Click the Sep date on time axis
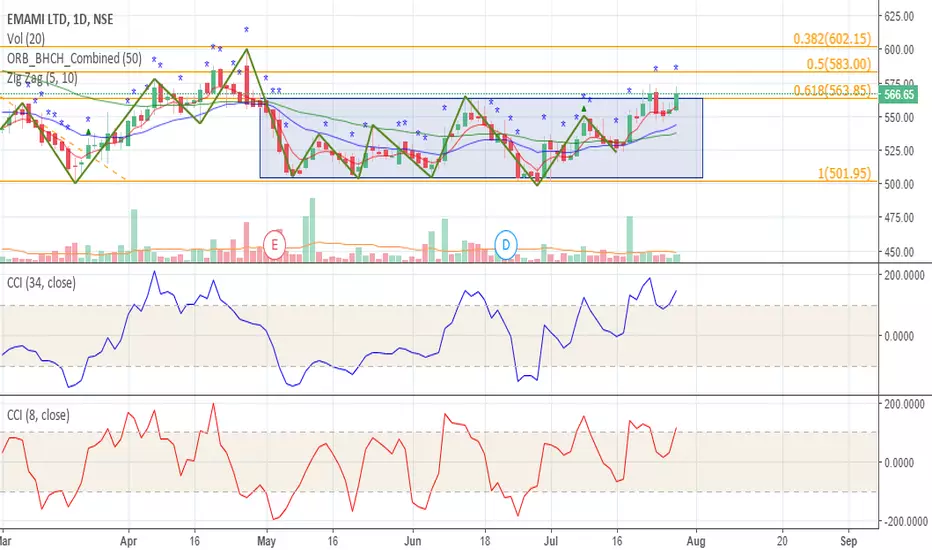 coord(848,541)
